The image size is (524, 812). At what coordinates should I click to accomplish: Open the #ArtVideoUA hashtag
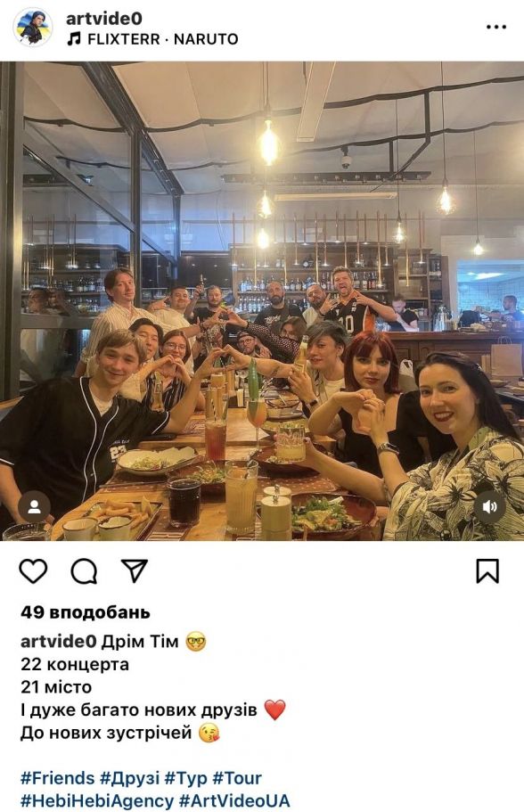pyautogui.click(x=234, y=800)
